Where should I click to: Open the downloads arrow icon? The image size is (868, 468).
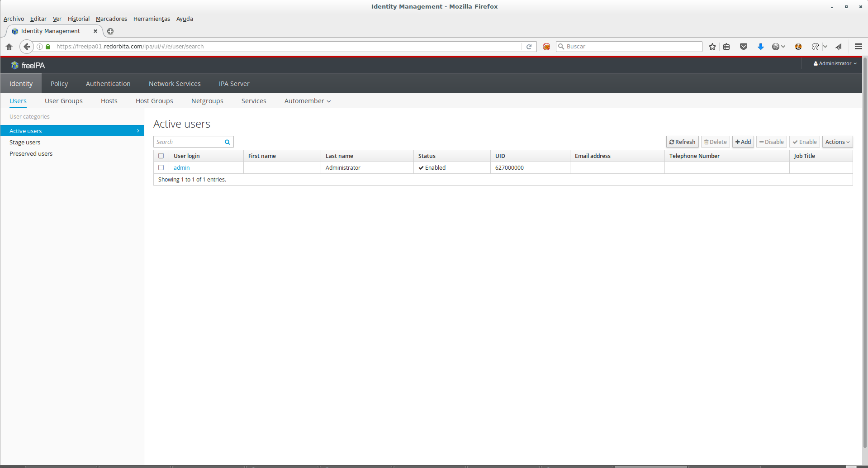coord(761,47)
